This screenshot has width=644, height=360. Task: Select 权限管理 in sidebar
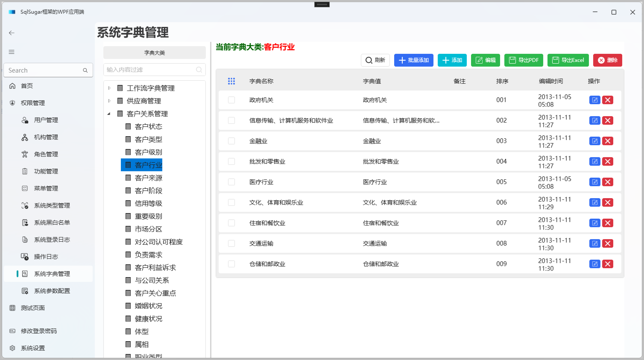point(48,103)
